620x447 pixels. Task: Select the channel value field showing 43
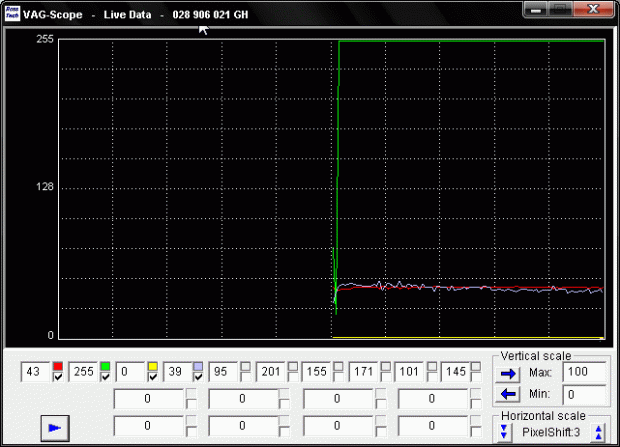[34, 372]
